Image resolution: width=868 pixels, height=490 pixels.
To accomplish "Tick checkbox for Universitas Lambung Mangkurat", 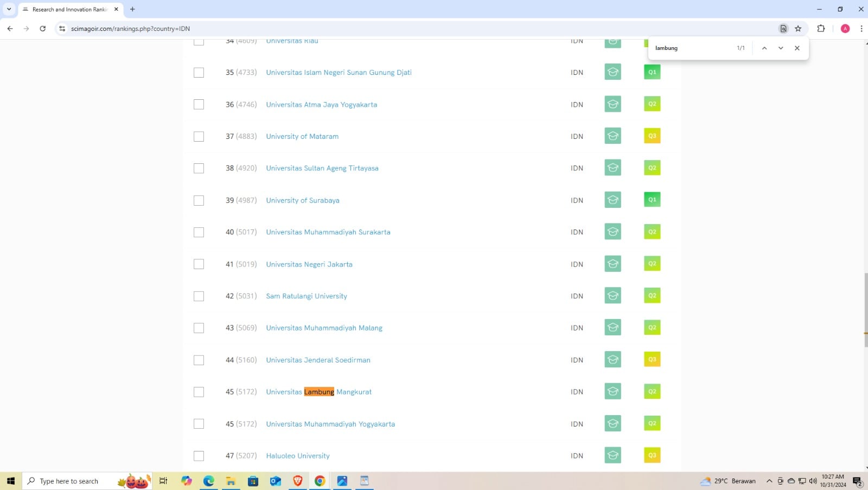I will [199, 392].
